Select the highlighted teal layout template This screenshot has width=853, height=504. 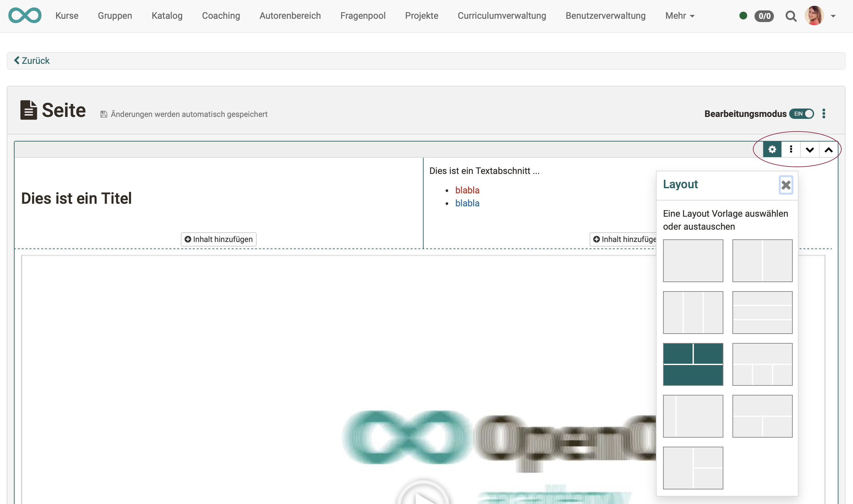(693, 364)
